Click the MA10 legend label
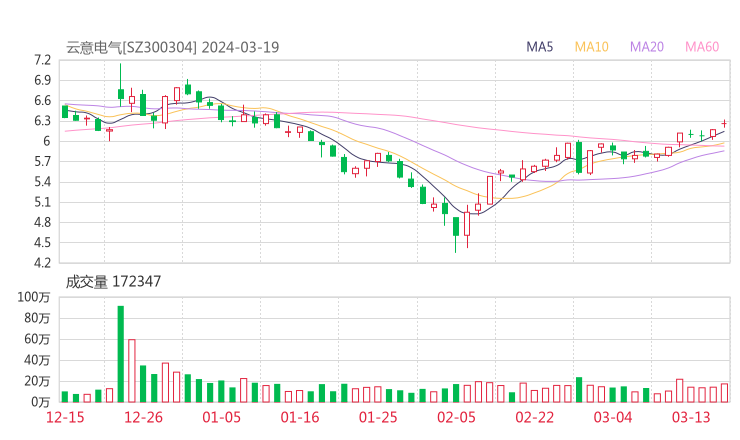740x440 pixels. (x=591, y=47)
